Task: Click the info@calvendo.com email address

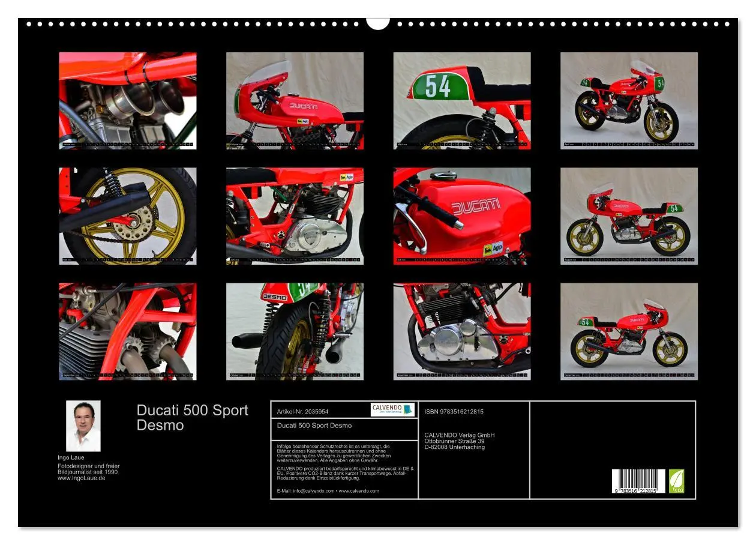Action: (313, 491)
